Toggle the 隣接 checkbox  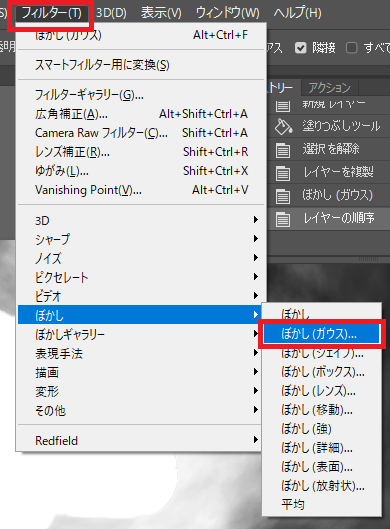click(x=300, y=48)
